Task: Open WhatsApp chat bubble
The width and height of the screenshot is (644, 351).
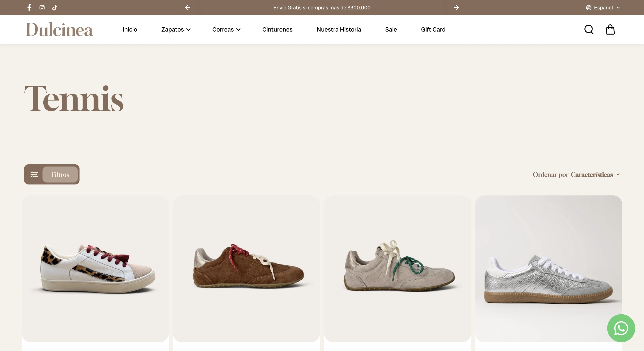Action: coord(621,328)
